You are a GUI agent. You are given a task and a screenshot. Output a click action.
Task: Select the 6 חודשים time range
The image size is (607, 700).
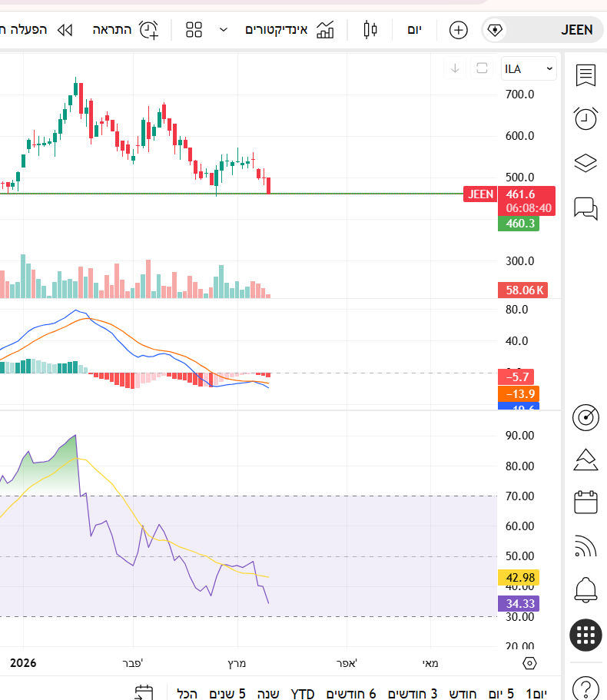(351, 694)
